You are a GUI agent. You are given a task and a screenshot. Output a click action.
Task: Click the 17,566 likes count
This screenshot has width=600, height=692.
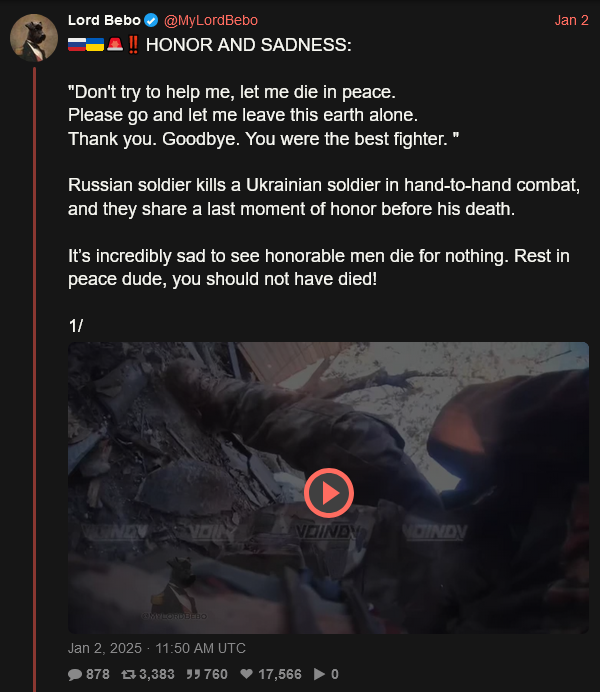click(280, 674)
